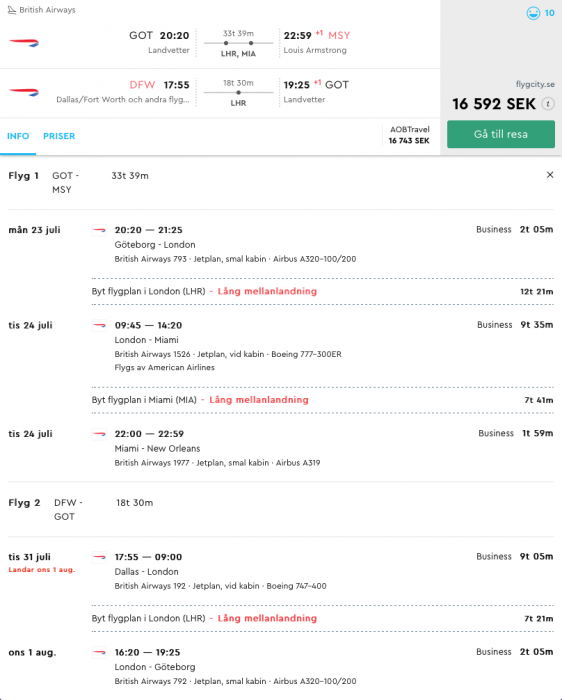Click airline logo beside Göteborg - London flight
562x700 pixels.
(99, 230)
